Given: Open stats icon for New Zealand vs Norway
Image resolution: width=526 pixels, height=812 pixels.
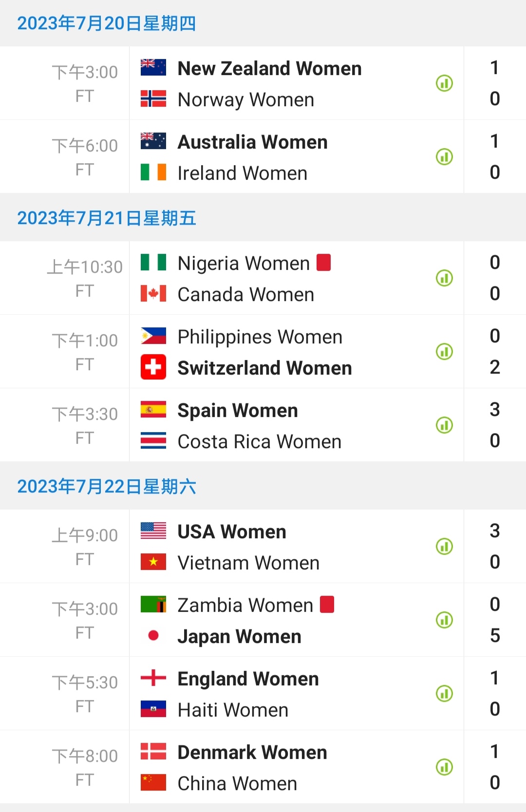Looking at the screenshot, I should (x=444, y=83).
